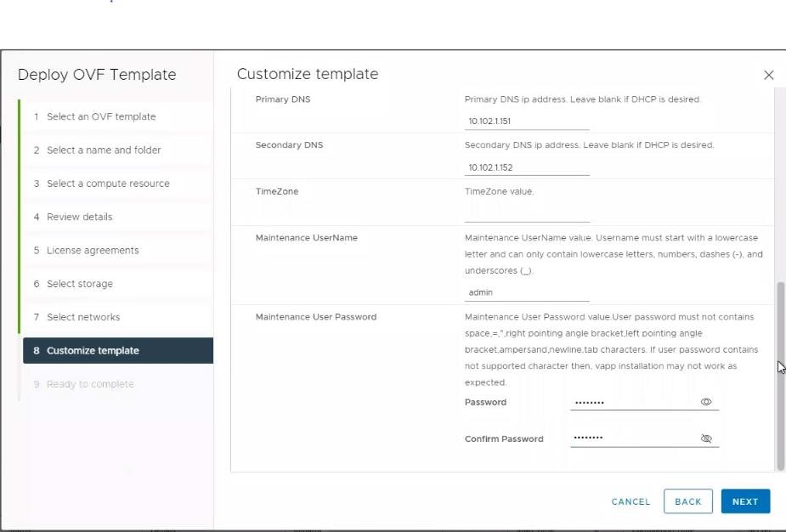Image resolution: width=786 pixels, height=532 pixels.
Task: Click the Primary DNS label
Action: click(x=283, y=99)
